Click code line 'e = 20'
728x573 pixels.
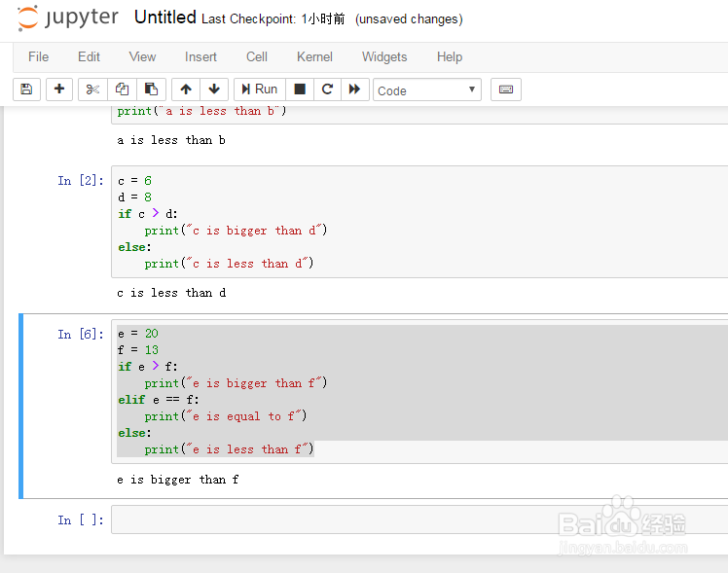(138, 333)
